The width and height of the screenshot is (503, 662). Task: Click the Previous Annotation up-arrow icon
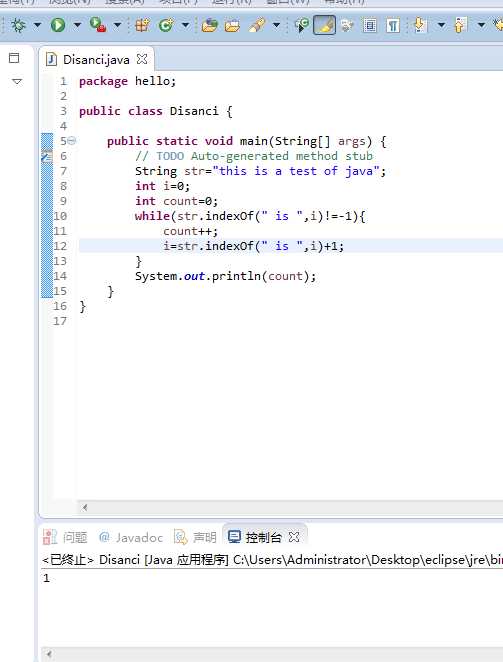click(x=460, y=25)
